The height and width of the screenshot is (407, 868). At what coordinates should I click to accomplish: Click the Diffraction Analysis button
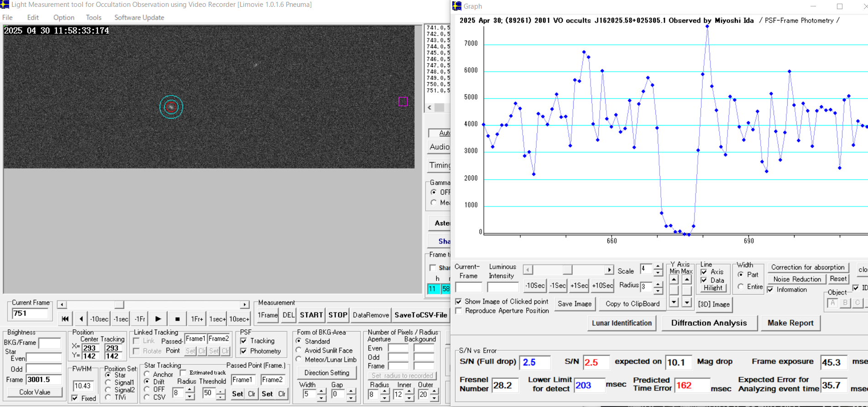709,323
